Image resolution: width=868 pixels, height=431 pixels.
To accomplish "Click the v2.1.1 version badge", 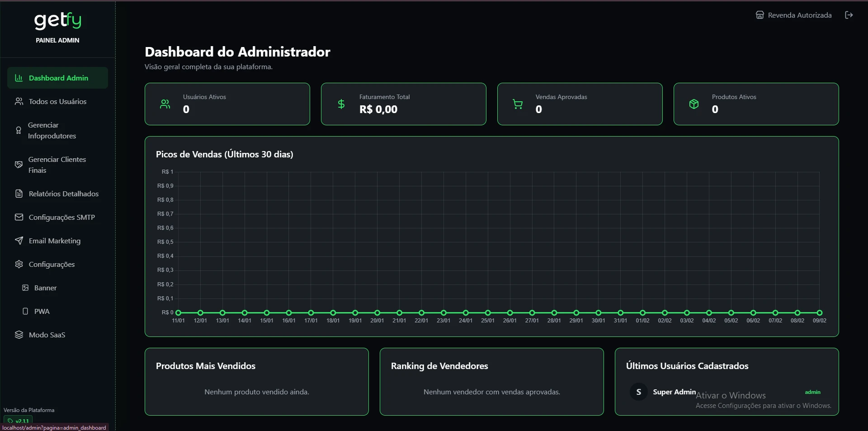I will (x=19, y=421).
